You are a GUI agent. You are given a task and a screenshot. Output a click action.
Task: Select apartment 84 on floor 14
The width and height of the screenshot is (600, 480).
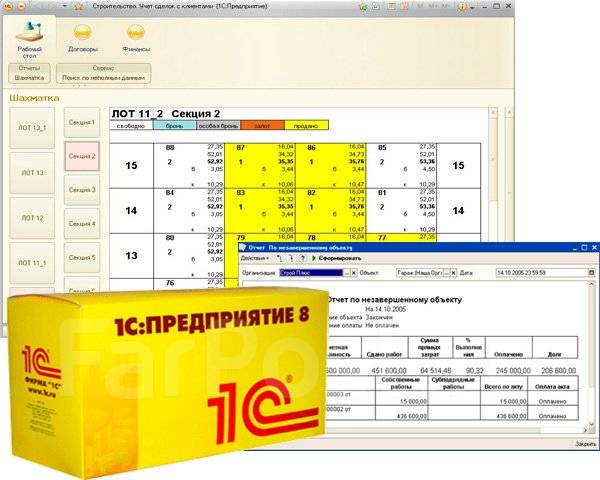click(189, 211)
